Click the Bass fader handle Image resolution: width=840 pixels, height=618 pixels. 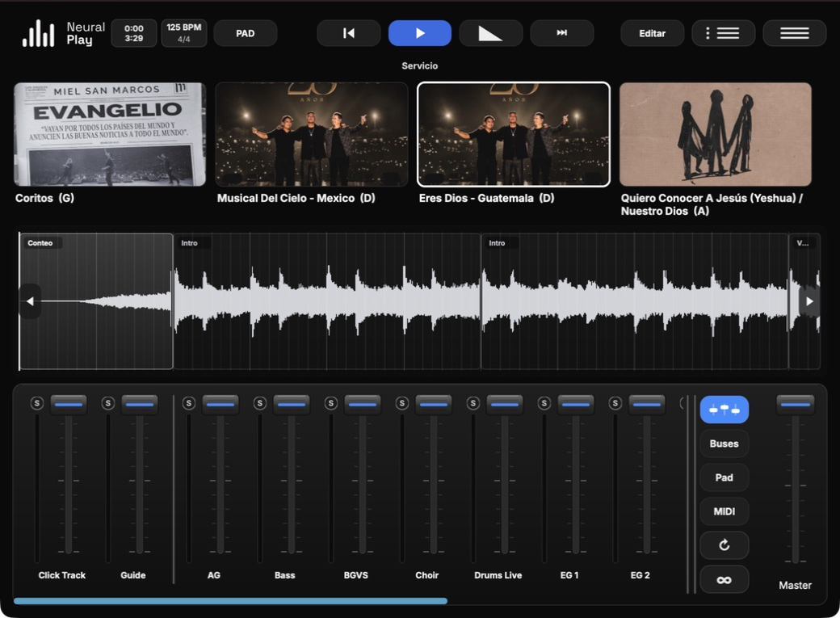click(x=292, y=405)
